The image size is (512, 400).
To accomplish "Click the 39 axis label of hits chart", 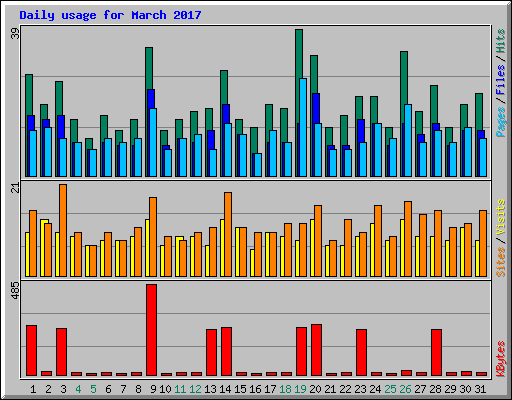I will coord(15,33).
